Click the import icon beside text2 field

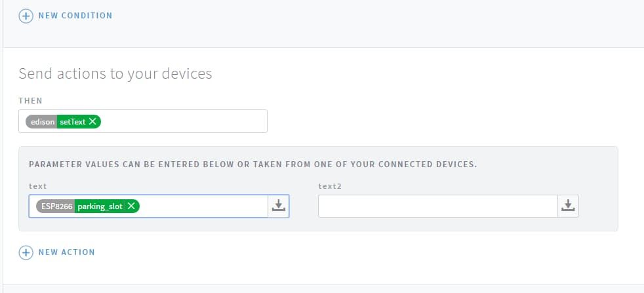coord(568,206)
